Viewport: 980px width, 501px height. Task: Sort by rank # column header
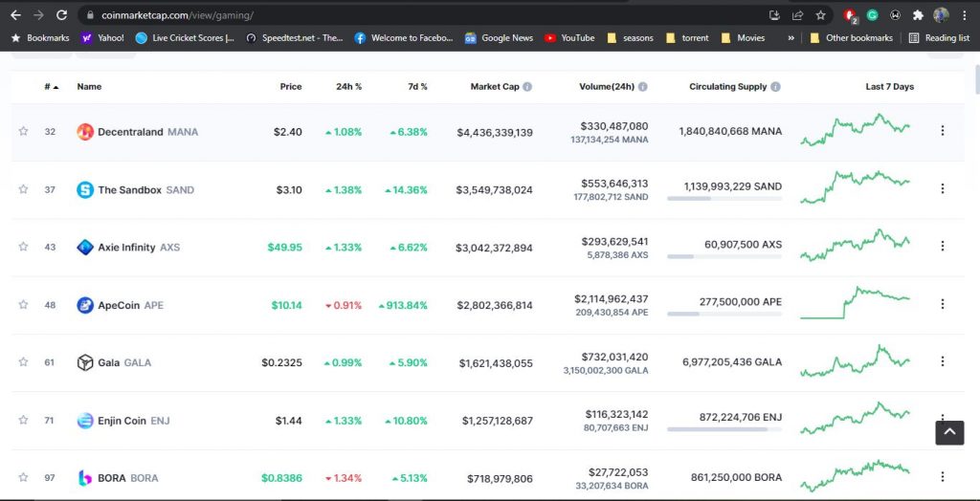(52, 87)
